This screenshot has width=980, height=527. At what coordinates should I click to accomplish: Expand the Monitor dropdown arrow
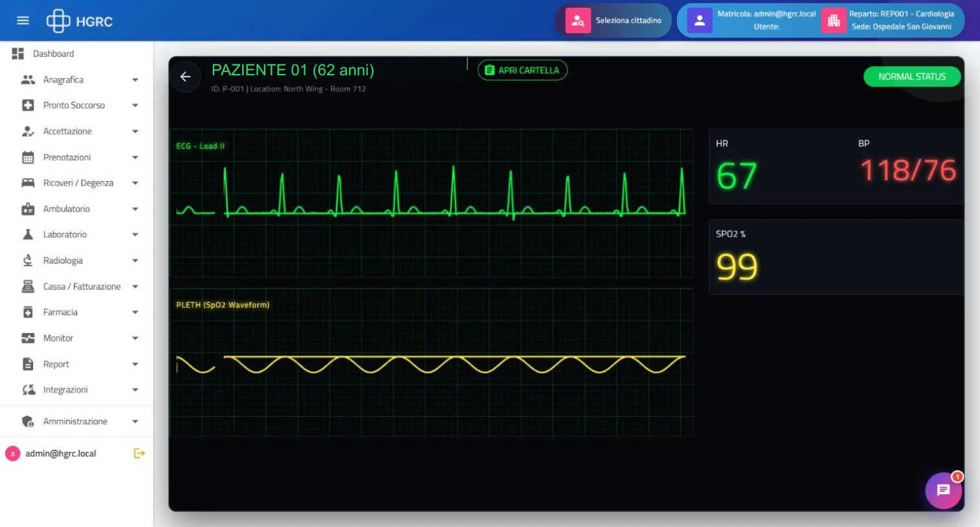(x=135, y=338)
